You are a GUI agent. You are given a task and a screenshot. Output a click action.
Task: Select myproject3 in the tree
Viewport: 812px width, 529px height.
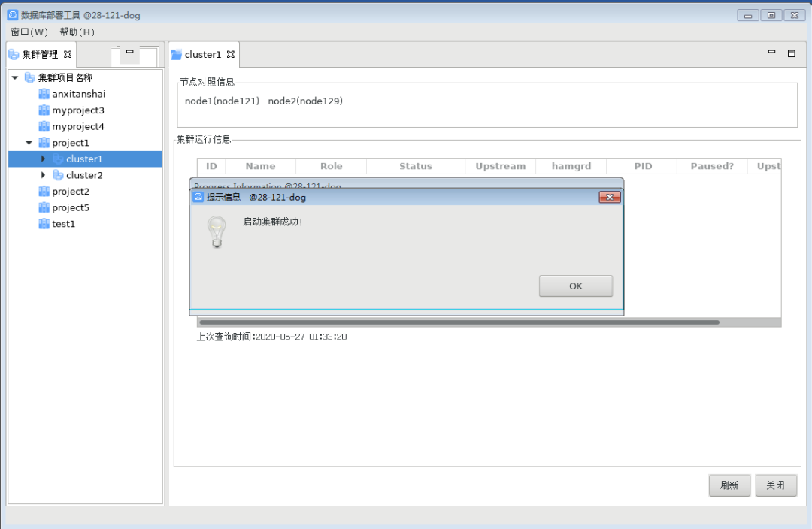coord(78,110)
